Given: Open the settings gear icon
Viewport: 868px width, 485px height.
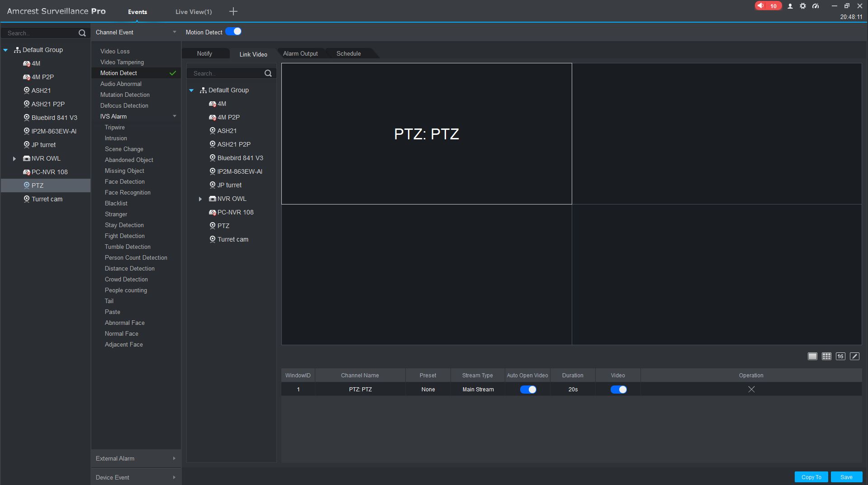Looking at the screenshot, I should pos(803,6).
